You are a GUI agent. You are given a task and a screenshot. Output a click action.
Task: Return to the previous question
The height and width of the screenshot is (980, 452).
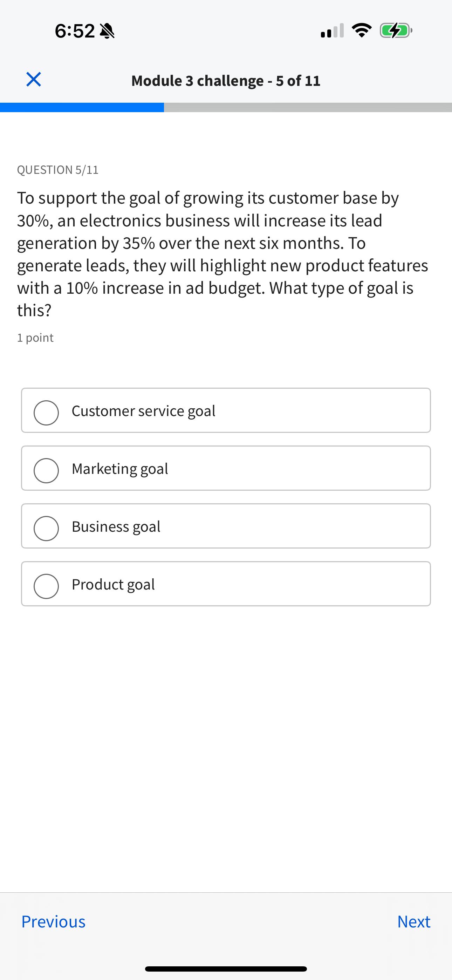tap(53, 921)
